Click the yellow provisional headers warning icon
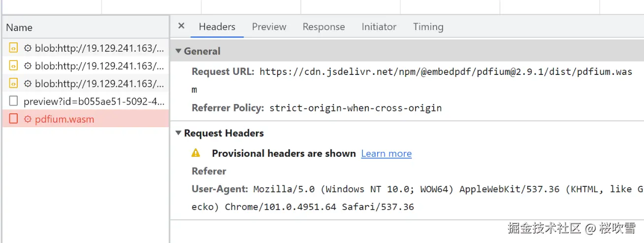The image size is (644, 243). (196, 153)
